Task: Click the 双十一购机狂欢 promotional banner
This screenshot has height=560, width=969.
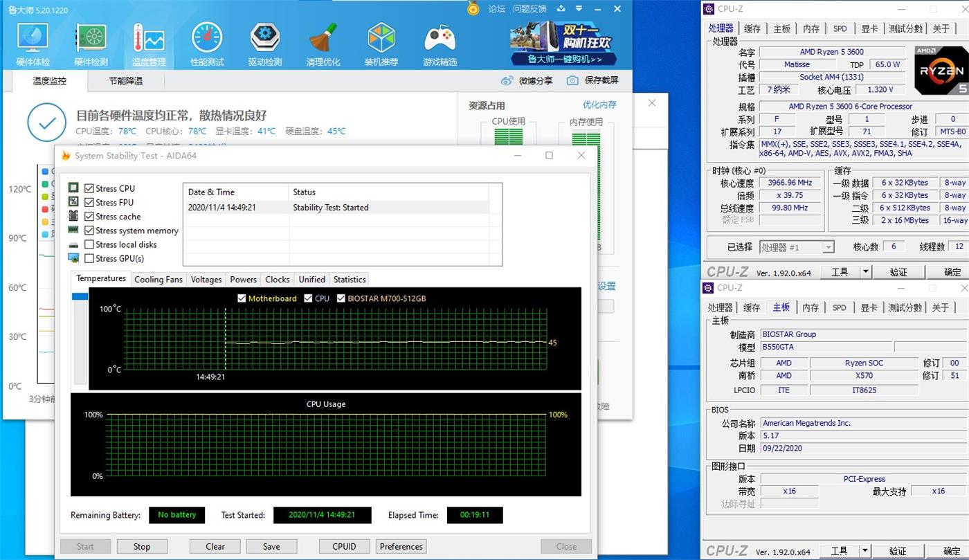Action: point(562,44)
